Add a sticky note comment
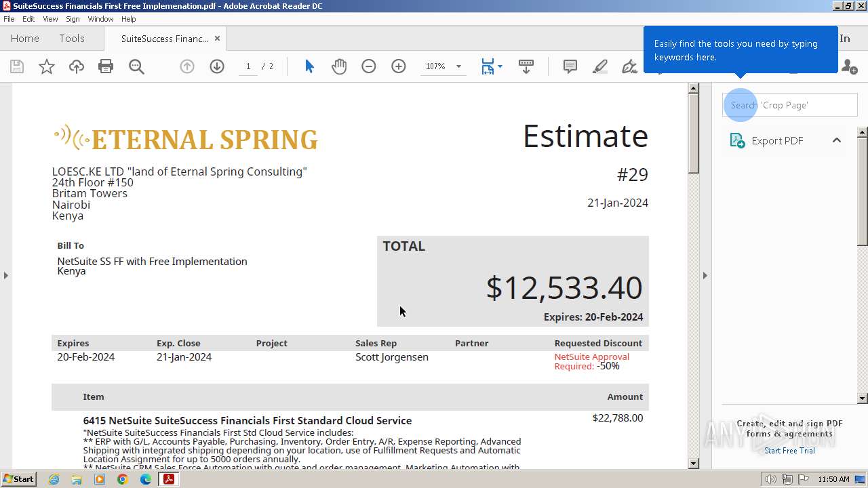 (570, 66)
